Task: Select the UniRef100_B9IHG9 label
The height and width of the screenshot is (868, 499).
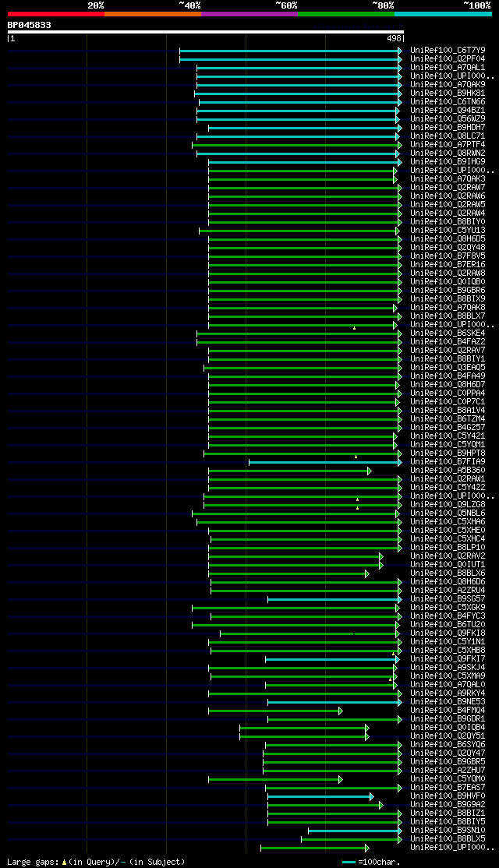Action: click(448, 161)
